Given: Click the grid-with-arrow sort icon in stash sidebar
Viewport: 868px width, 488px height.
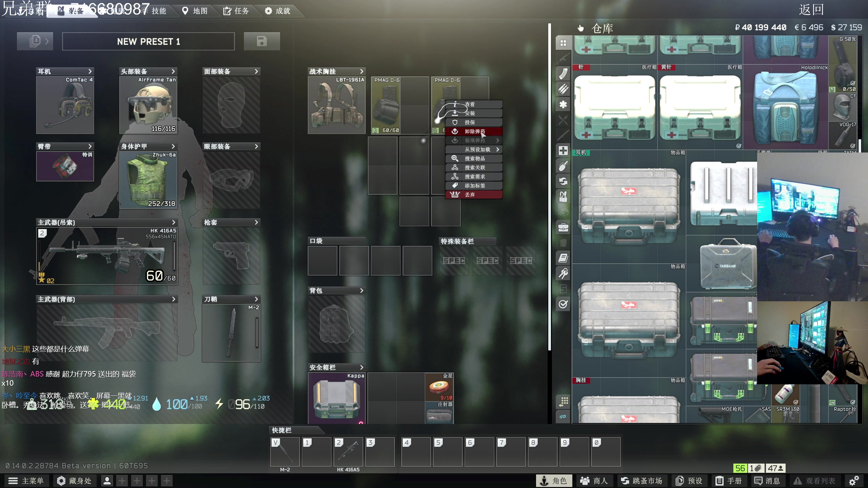Looking at the screenshot, I should click(563, 402).
